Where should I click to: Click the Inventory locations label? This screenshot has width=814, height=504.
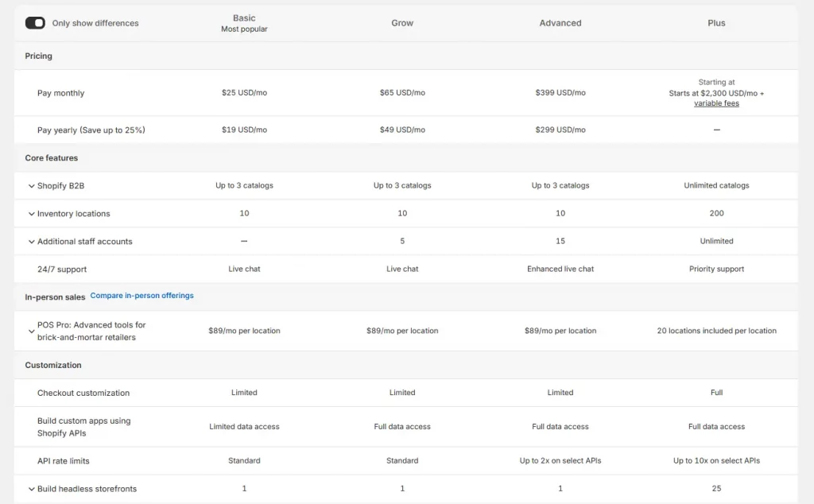[74, 214]
